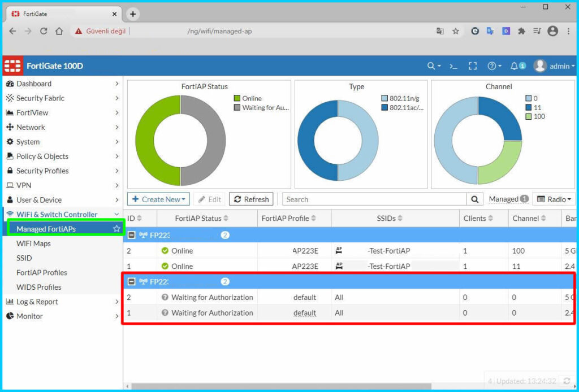This screenshot has width=579, height=392.
Task: Close the FortiGate browser tab
Action: coord(114,14)
